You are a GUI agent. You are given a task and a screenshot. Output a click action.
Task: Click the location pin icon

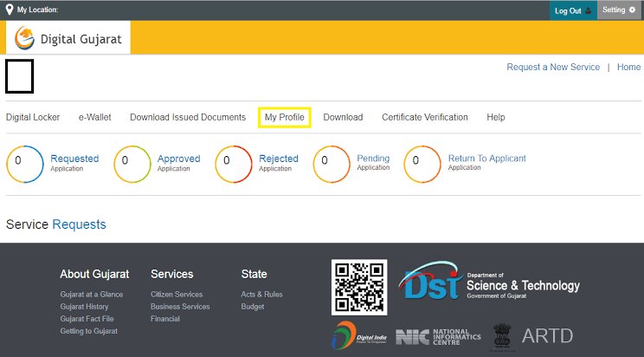[x=9, y=10]
